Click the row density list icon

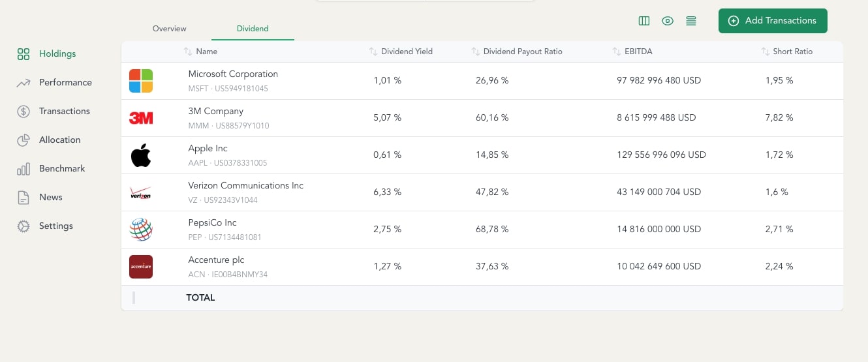pyautogui.click(x=691, y=21)
